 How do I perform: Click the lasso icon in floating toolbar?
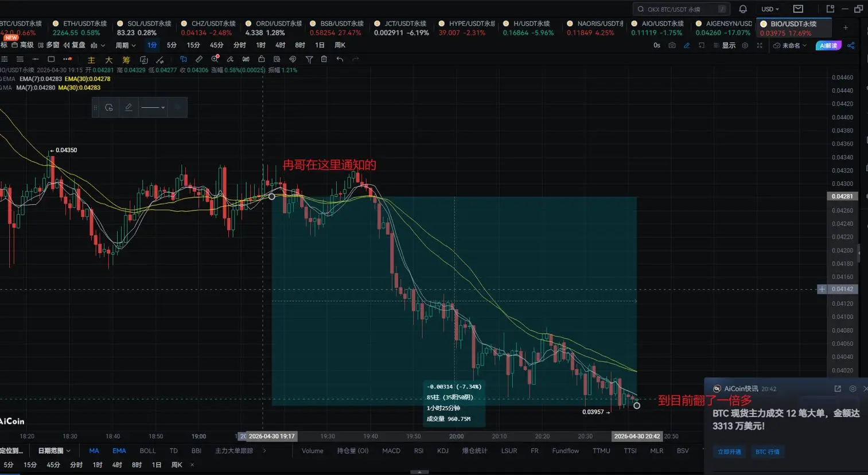(x=109, y=107)
